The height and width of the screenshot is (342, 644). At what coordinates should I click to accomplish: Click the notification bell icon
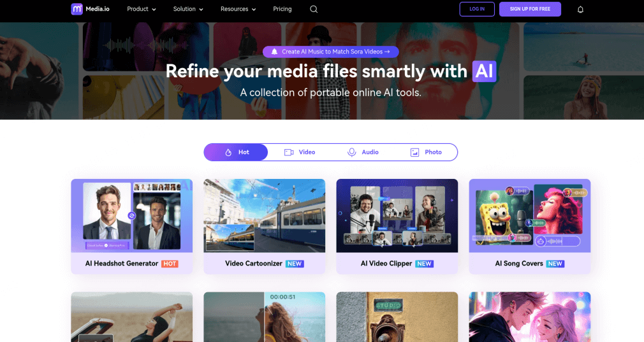click(580, 10)
